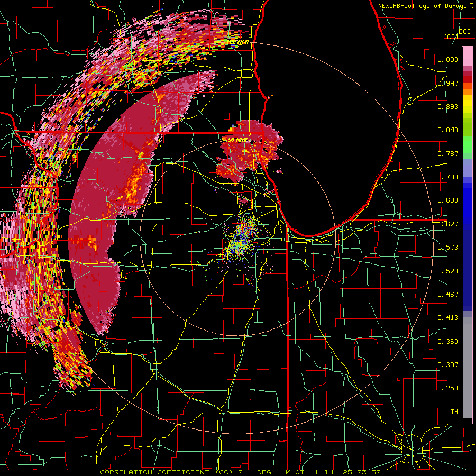Select the 0.840 legend value
Image resolution: width=476 pixels, height=476 pixels.
coord(448,130)
